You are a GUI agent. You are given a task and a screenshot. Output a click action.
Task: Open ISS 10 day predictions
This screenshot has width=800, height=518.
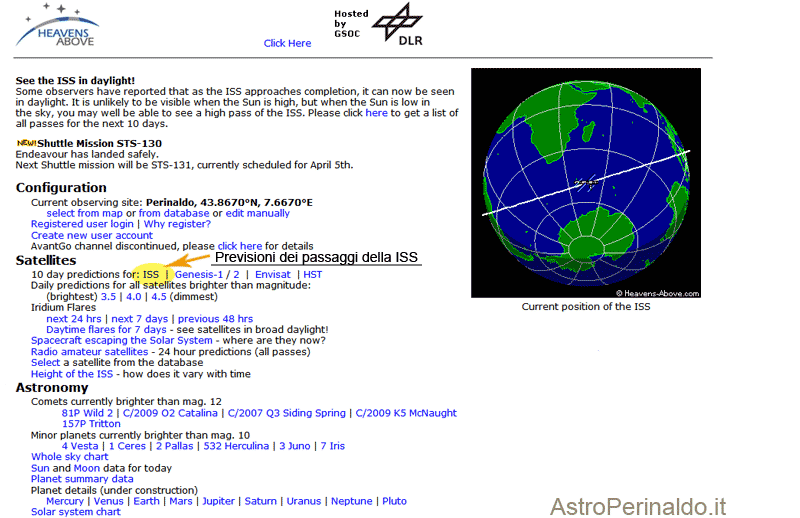(x=151, y=275)
